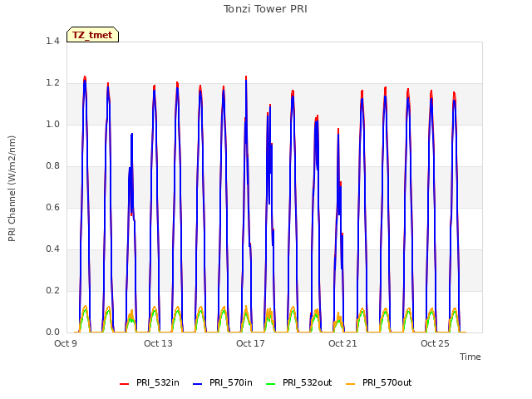Click the 0.8 y-axis tick label
The image size is (532, 399).
[52, 166]
